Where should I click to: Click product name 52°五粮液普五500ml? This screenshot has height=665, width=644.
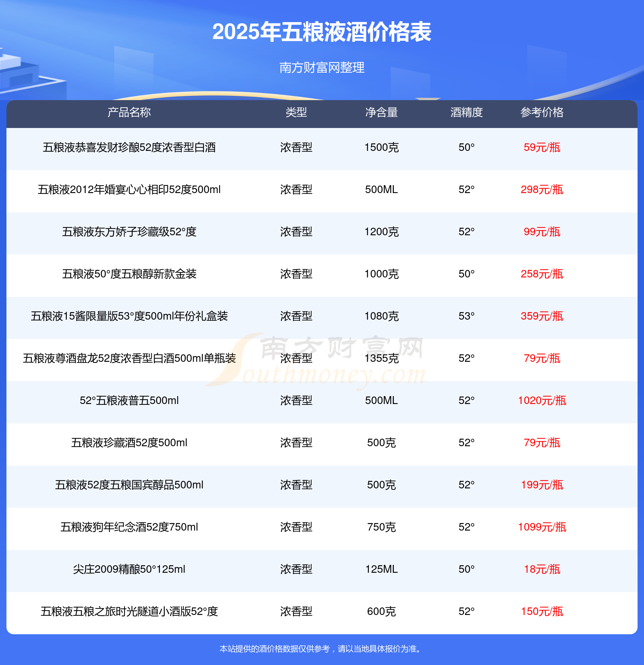129,400
